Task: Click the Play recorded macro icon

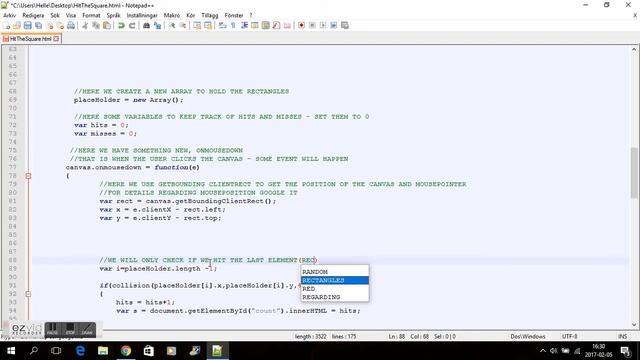Action: 323,25
